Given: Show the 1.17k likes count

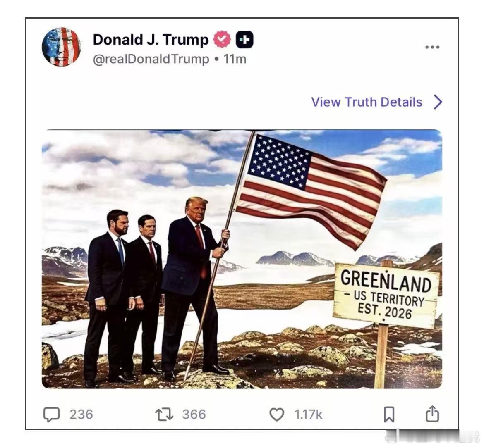Looking at the screenshot, I should [308, 415].
